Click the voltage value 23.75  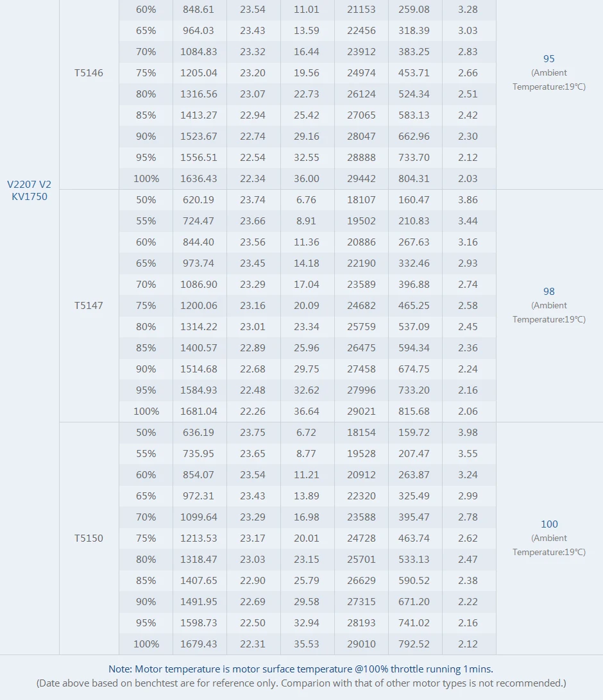(252, 432)
